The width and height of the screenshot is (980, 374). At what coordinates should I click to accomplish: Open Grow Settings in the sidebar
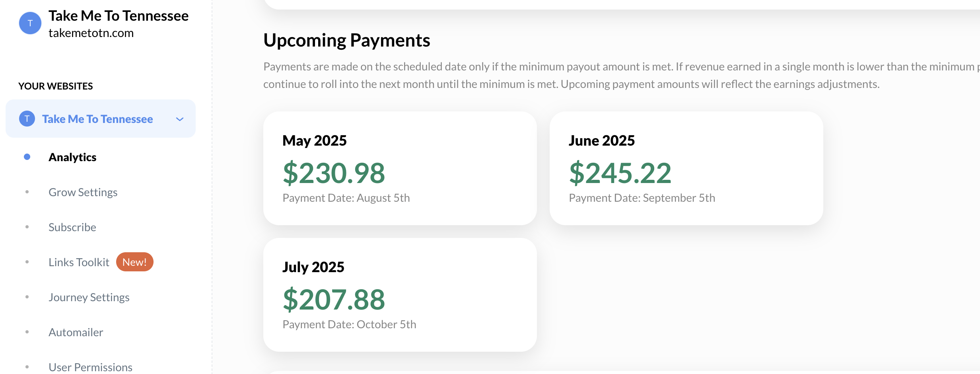pyautogui.click(x=83, y=192)
